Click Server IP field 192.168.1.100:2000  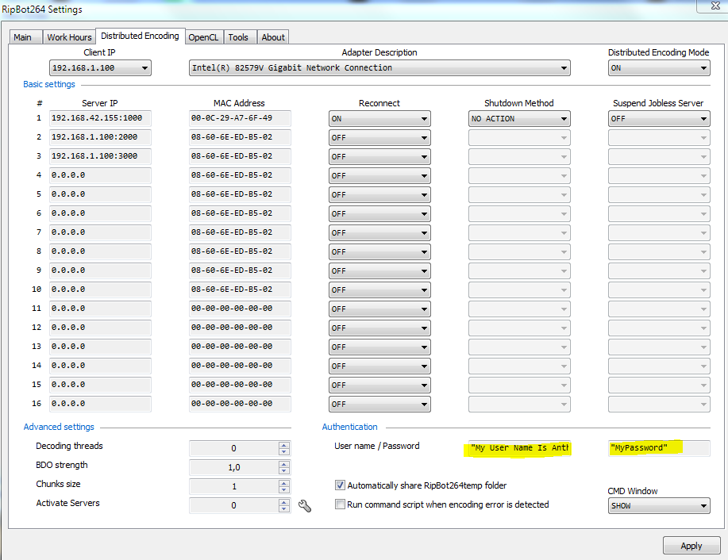coord(100,137)
